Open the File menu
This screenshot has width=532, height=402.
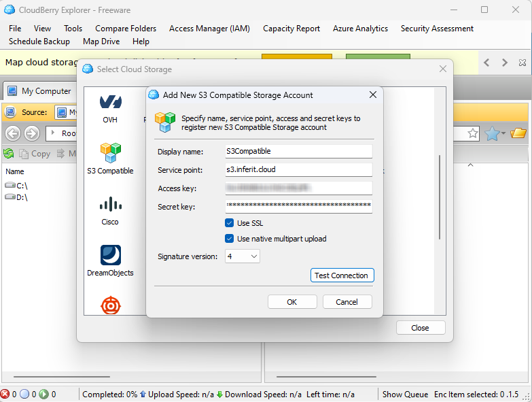[15, 29]
